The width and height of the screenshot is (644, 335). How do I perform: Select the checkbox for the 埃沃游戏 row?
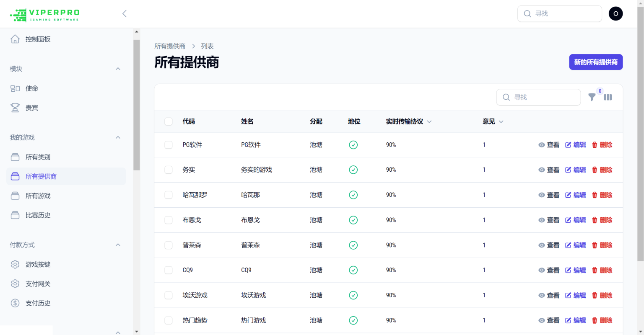pos(169,296)
